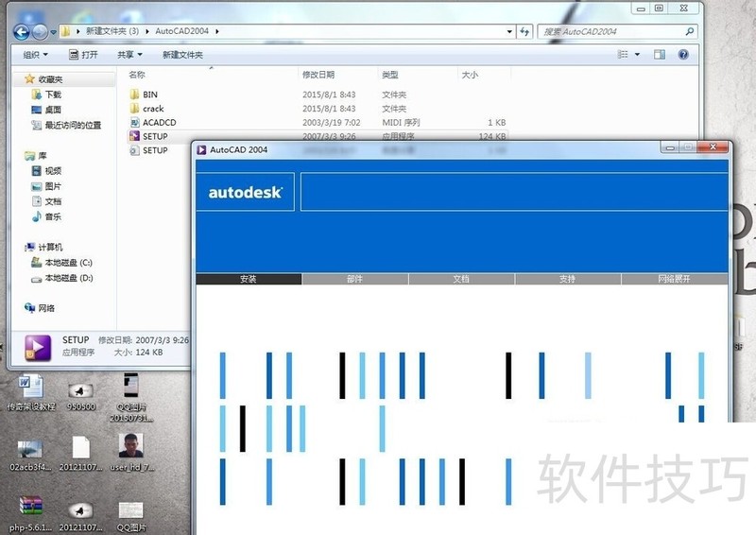Select the ACADCD file icon

coord(134,122)
